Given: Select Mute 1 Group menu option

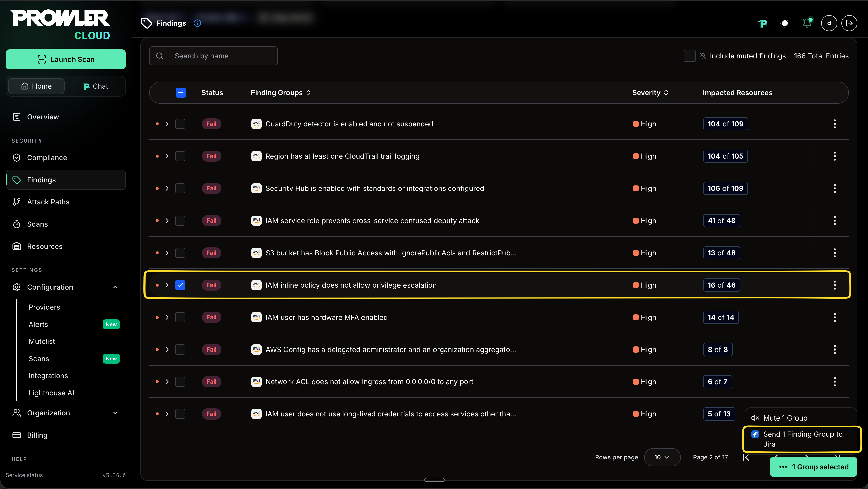Looking at the screenshot, I should tap(801, 418).
